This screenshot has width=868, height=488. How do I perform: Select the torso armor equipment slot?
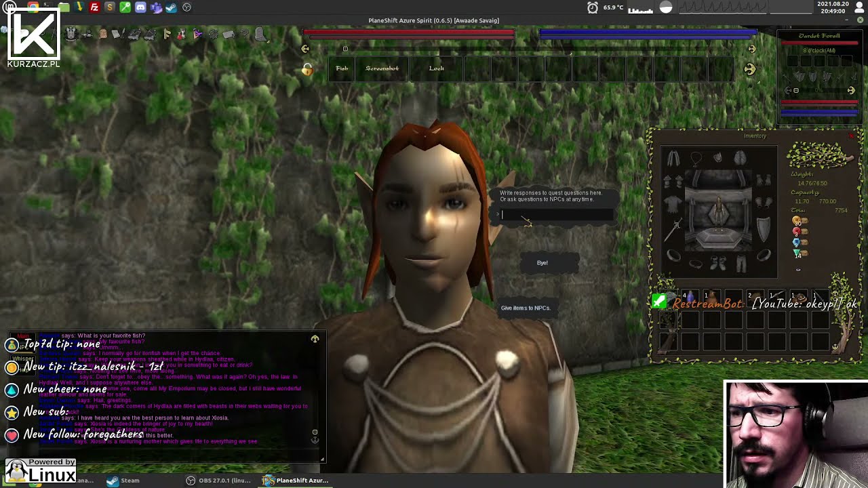(x=673, y=204)
